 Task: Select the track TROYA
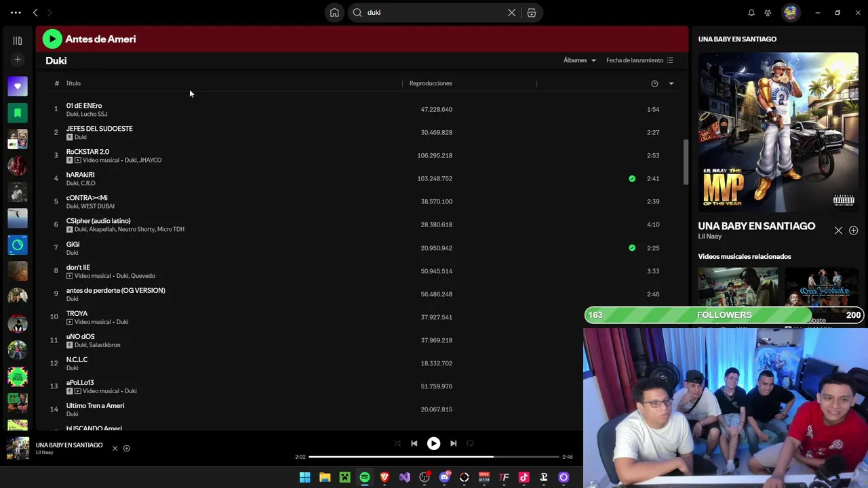77,313
